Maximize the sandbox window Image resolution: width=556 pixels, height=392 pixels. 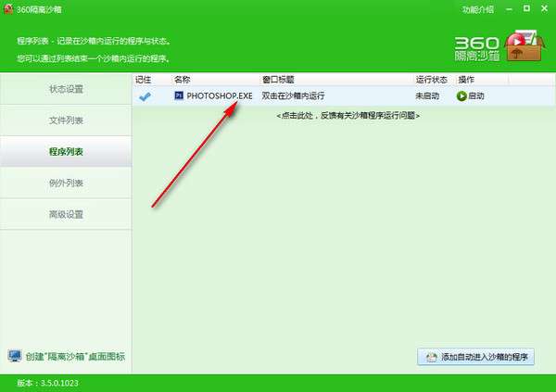(x=526, y=8)
